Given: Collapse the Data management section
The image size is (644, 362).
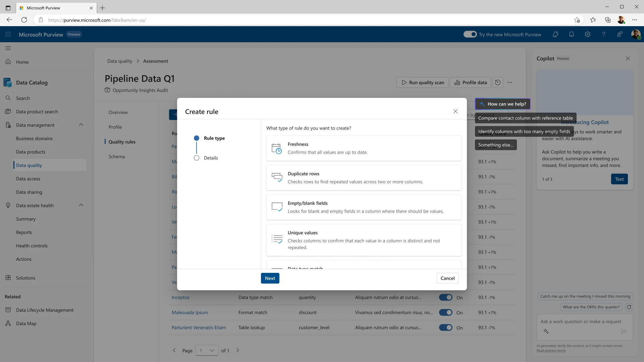Looking at the screenshot, I should click(81, 125).
